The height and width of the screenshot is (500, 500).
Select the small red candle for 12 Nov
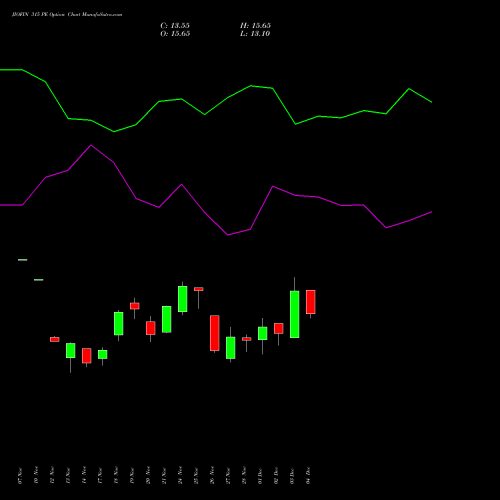[x=55, y=339]
